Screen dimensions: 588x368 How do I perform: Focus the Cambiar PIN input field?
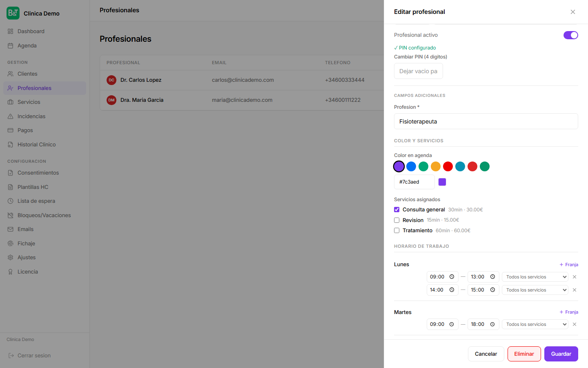pyautogui.click(x=419, y=71)
